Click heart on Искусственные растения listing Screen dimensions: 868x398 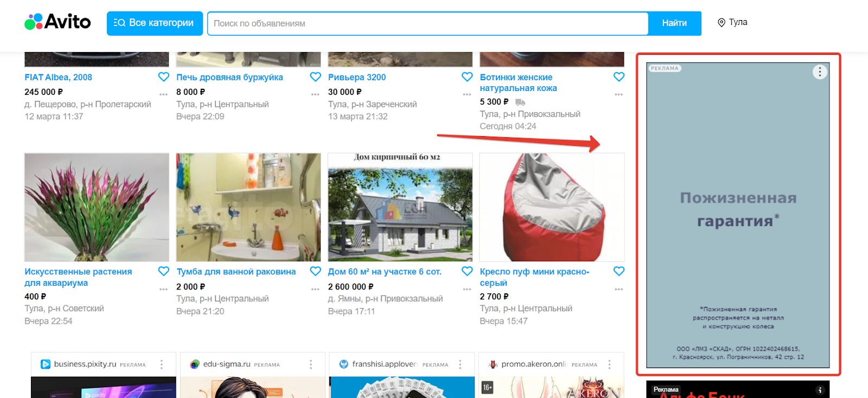[163, 271]
